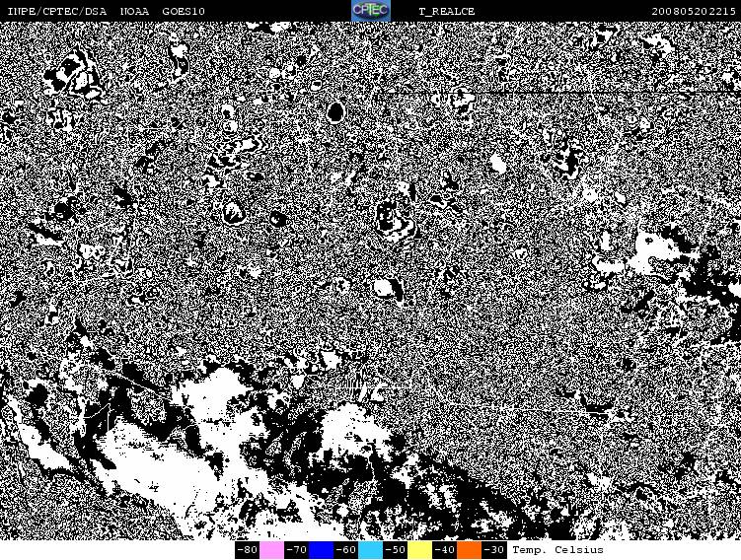Click the -30 temperature legend label
The width and height of the screenshot is (741, 560).
pos(493,550)
